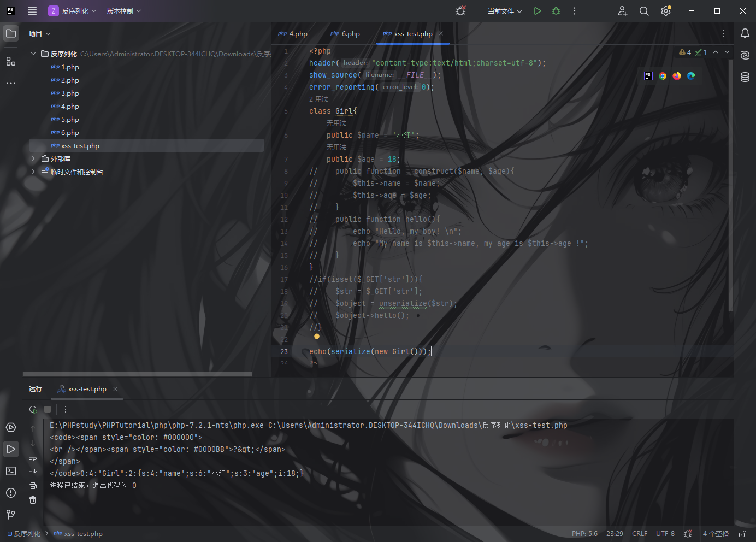Close the xss-test.php editor tab
Image resolution: width=756 pixels, height=542 pixels.
441,33
